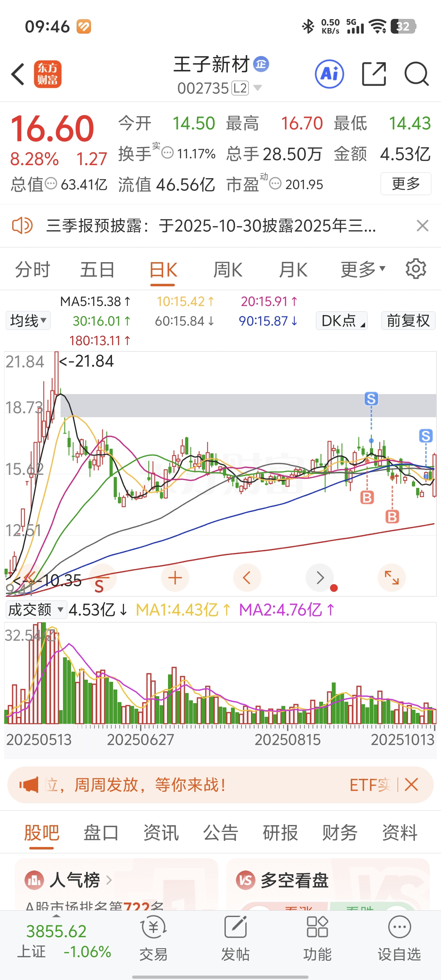Open the Ai assistant icon
The width and height of the screenshot is (441, 980).
tap(329, 74)
